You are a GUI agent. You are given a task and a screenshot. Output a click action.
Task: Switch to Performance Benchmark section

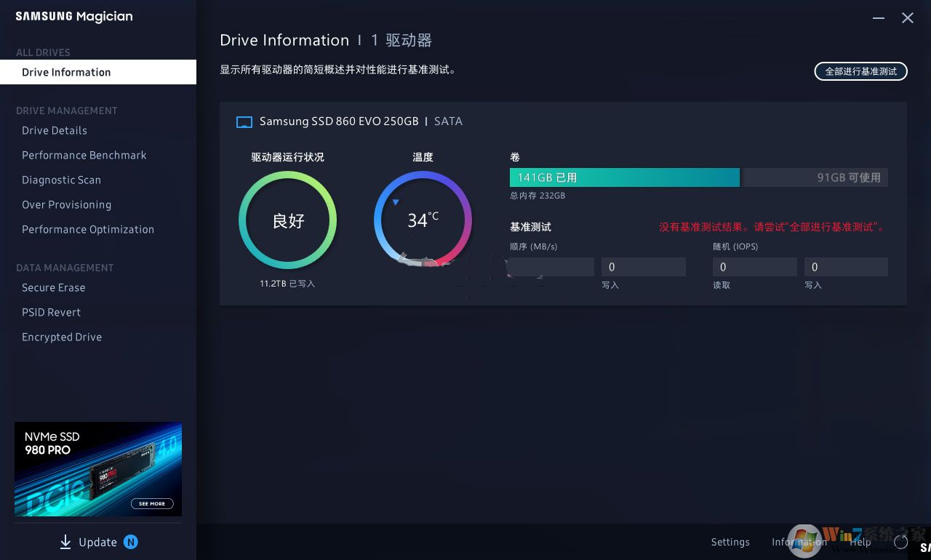click(x=84, y=155)
